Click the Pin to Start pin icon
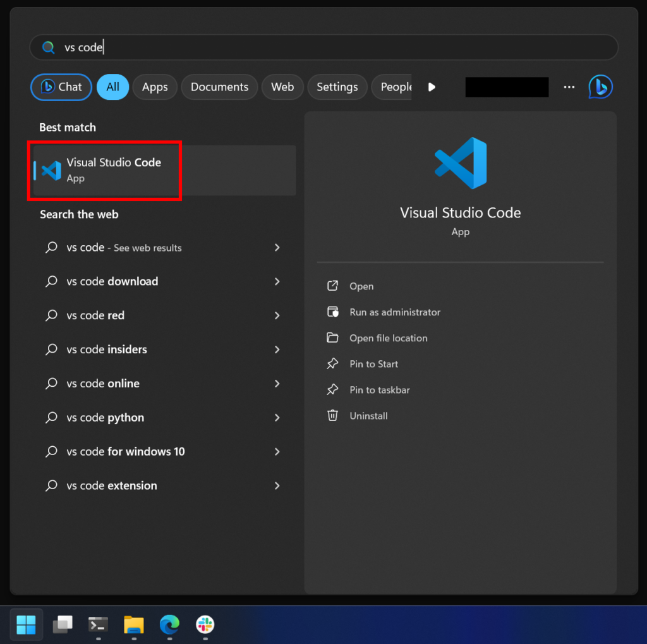647x644 pixels. pos(332,363)
